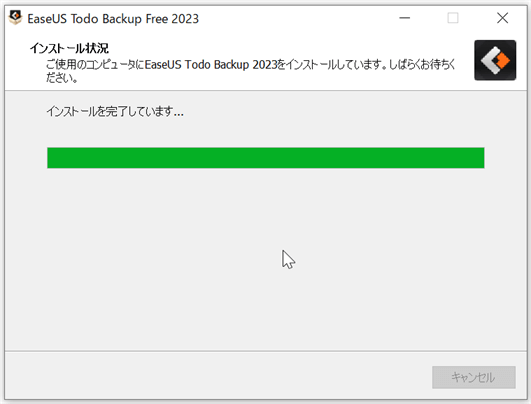Close the EaseUS installer window
The image size is (531, 404).
(502, 18)
